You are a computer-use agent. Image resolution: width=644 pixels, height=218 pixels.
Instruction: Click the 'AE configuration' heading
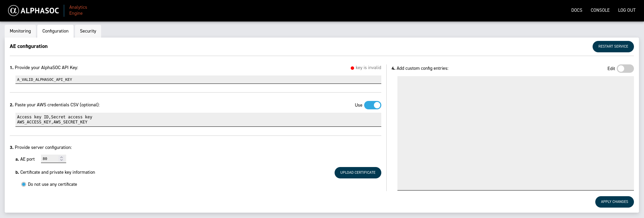(x=29, y=46)
